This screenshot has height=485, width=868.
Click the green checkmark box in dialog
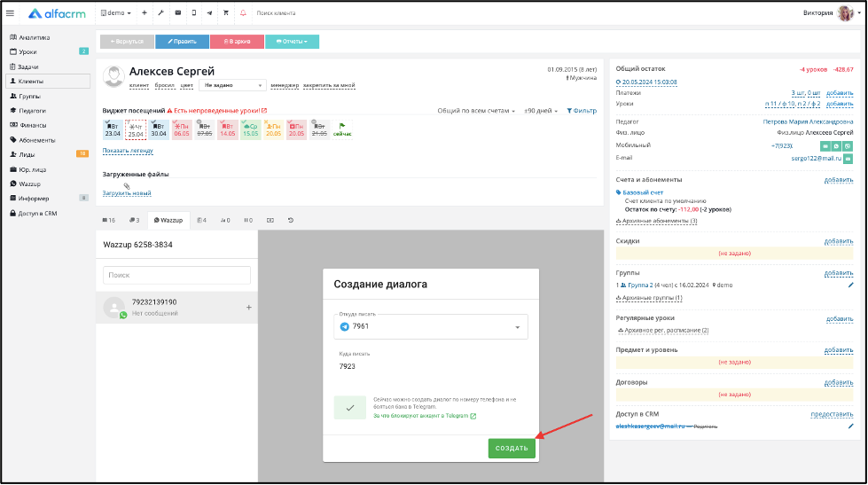pyautogui.click(x=349, y=408)
